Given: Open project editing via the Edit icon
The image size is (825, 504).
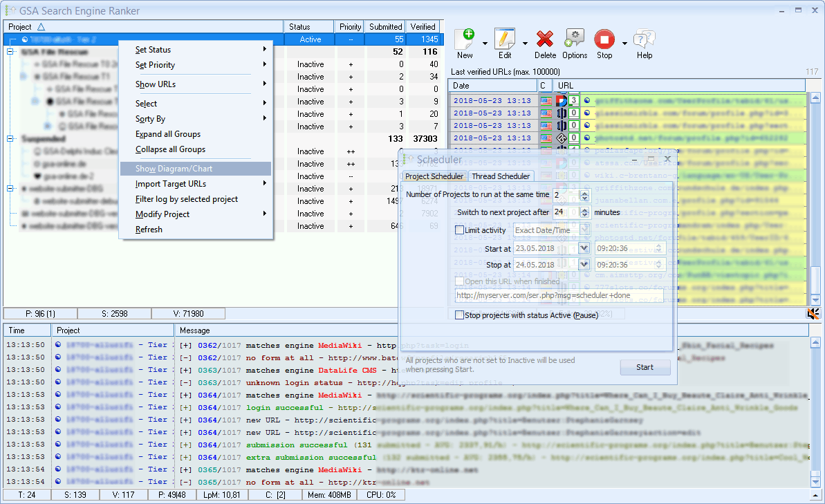Looking at the screenshot, I should click(504, 39).
